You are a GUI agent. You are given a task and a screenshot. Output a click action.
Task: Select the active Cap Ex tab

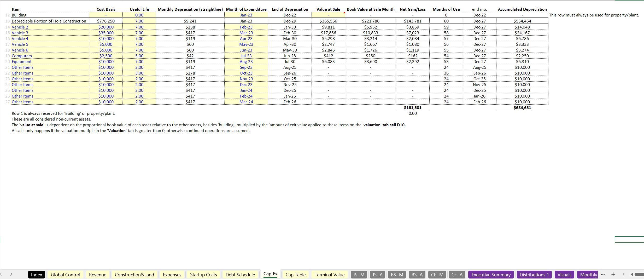270,274
